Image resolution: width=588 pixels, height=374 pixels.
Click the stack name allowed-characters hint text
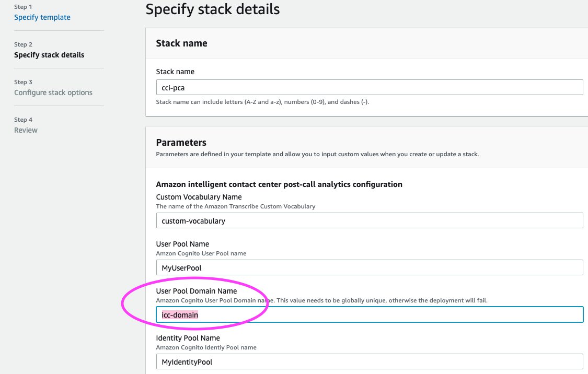(262, 102)
